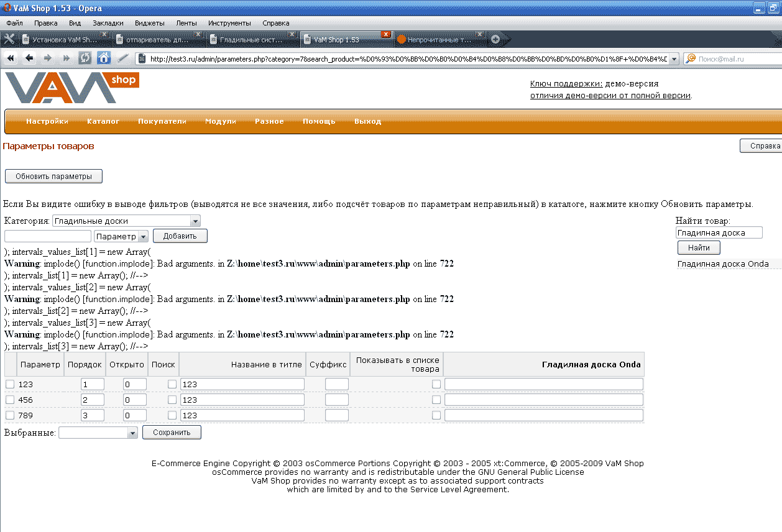782x532 pixels.
Task: Open the Ленты menu
Action: coord(186,23)
